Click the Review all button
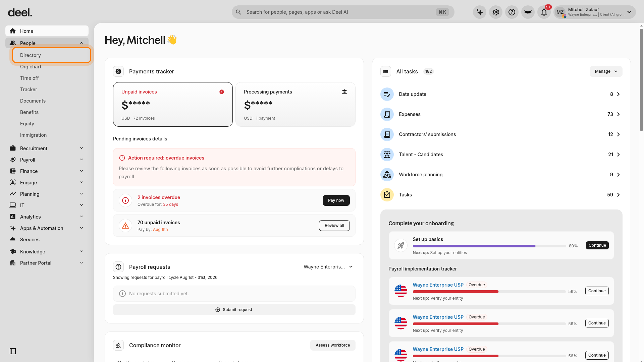The width and height of the screenshot is (644, 362). tap(334, 226)
